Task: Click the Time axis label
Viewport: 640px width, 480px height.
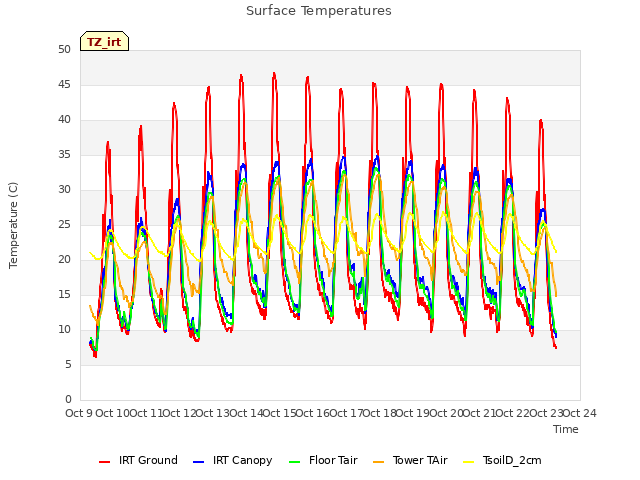Action: click(x=566, y=429)
